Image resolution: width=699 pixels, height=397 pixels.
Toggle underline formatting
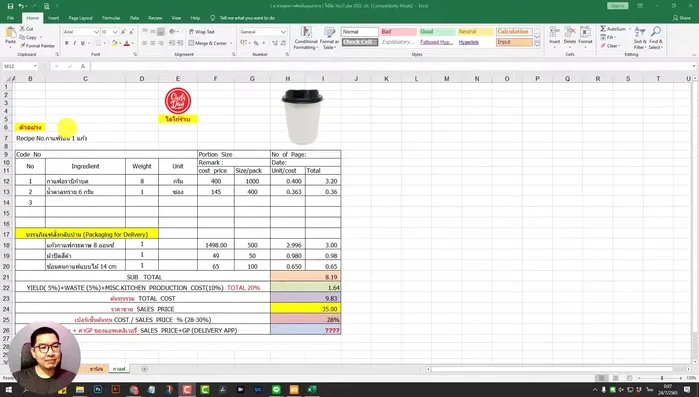pyautogui.click(x=82, y=43)
